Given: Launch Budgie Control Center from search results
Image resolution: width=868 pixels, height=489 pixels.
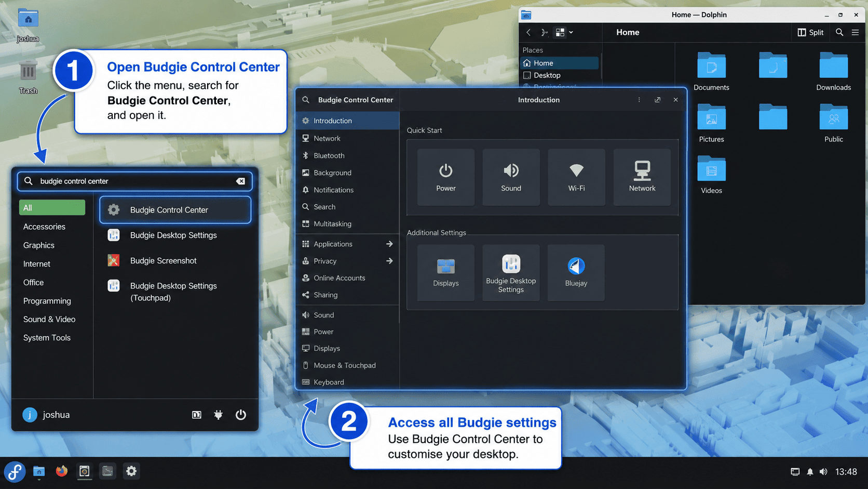Looking at the screenshot, I should (175, 210).
